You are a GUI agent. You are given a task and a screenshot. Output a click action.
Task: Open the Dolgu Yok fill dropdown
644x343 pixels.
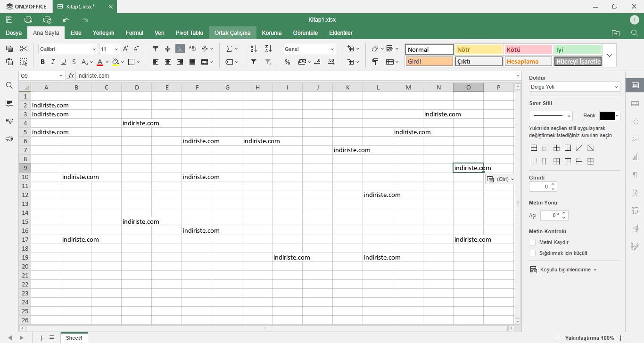pyautogui.click(x=617, y=87)
